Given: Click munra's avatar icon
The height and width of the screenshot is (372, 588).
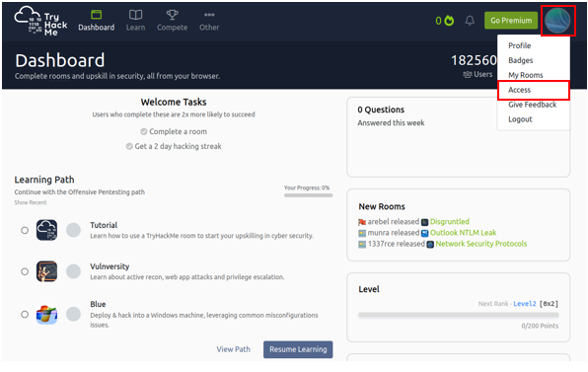Looking at the screenshot, I should [362, 234].
